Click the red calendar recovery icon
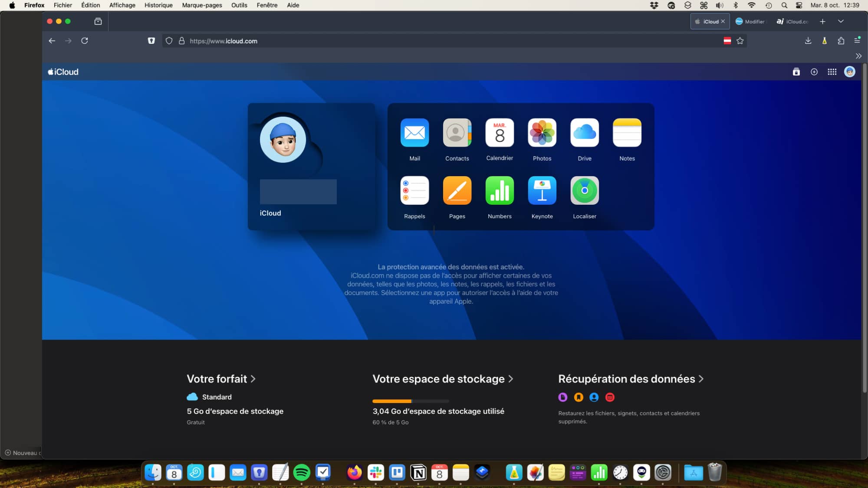Image resolution: width=868 pixels, height=488 pixels. (610, 397)
